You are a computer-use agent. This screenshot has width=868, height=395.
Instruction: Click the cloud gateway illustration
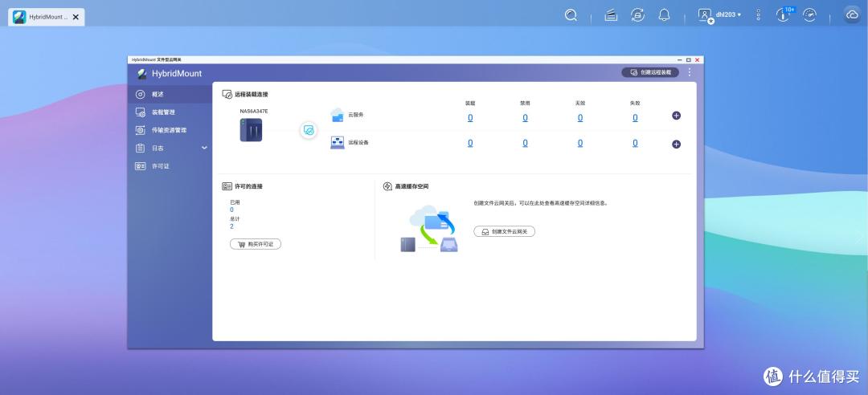click(429, 229)
